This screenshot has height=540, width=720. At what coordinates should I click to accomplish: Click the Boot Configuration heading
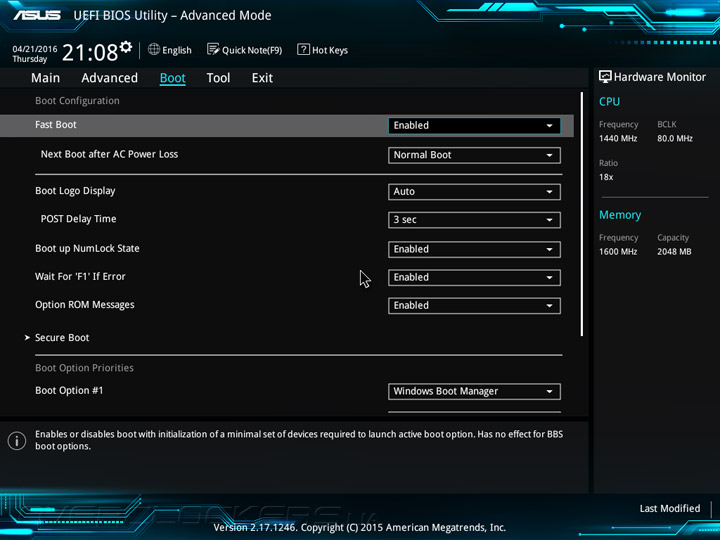[x=77, y=101]
